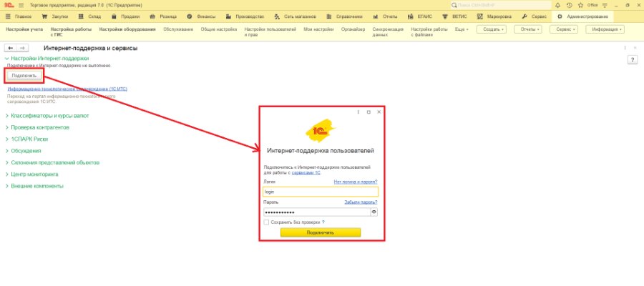Show password with the eye icon
644x286 pixels.
pos(374,212)
